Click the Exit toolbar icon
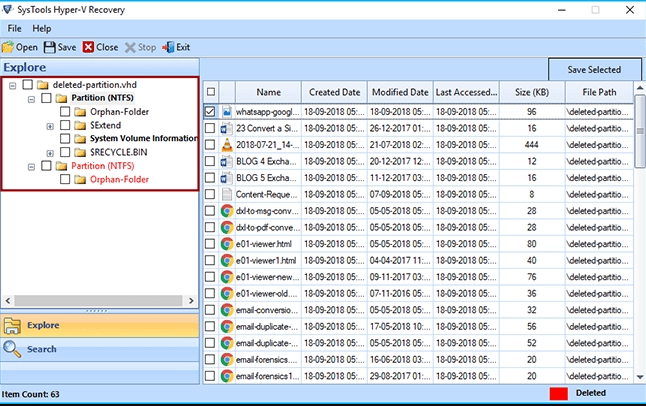The height and width of the screenshot is (406, 646). click(168, 47)
